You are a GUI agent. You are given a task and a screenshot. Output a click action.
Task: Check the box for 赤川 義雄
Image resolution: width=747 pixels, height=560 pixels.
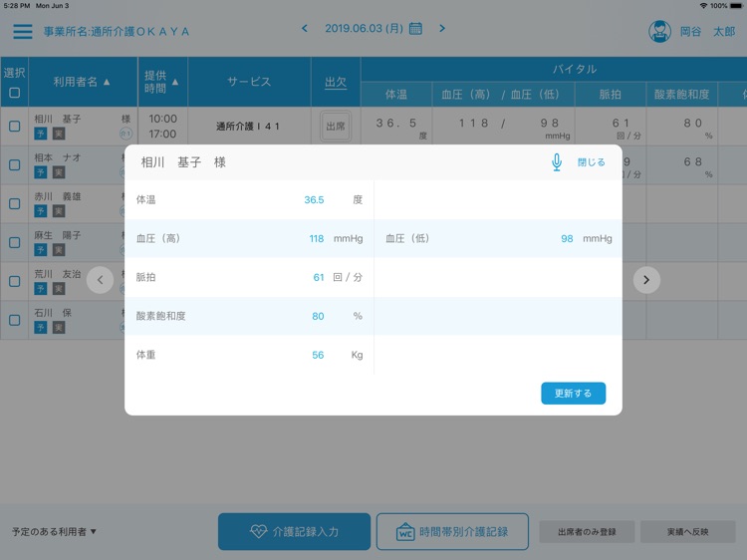14,203
